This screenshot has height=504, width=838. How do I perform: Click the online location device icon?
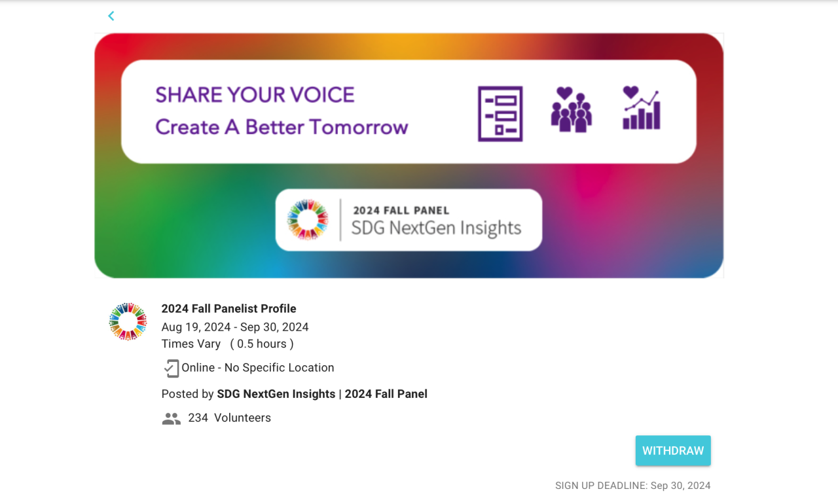click(x=171, y=368)
